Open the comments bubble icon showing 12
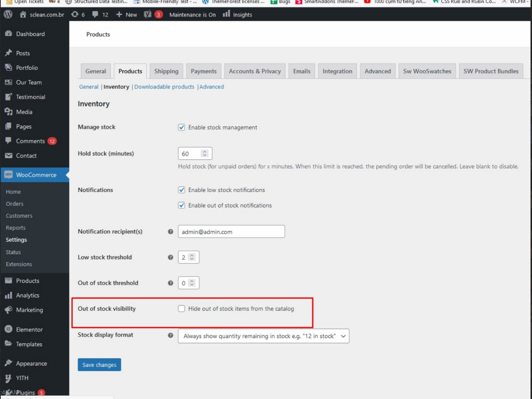 click(x=95, y=14)
